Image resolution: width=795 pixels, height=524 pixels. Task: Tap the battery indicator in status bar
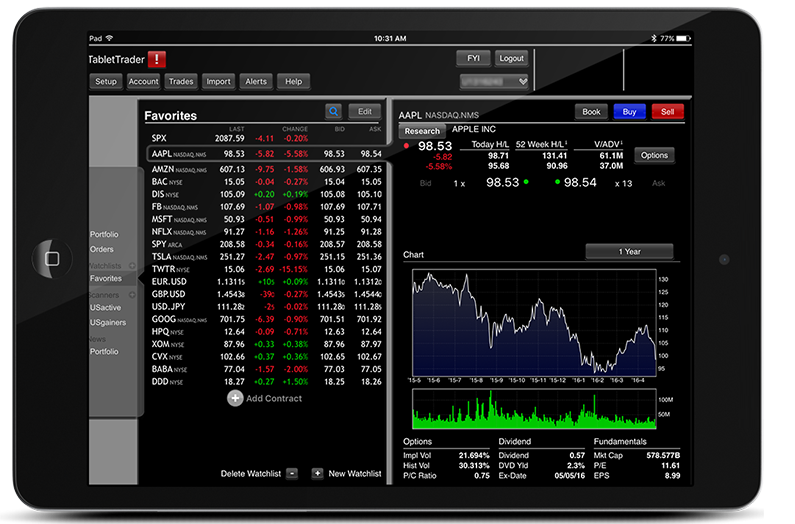[682, 39]
